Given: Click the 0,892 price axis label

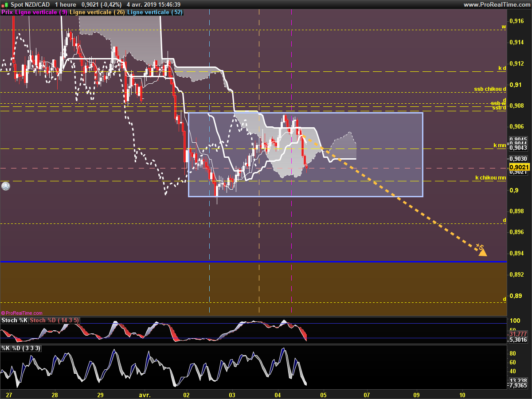Looking at the screenshot, I should click(x=516, y=274).
